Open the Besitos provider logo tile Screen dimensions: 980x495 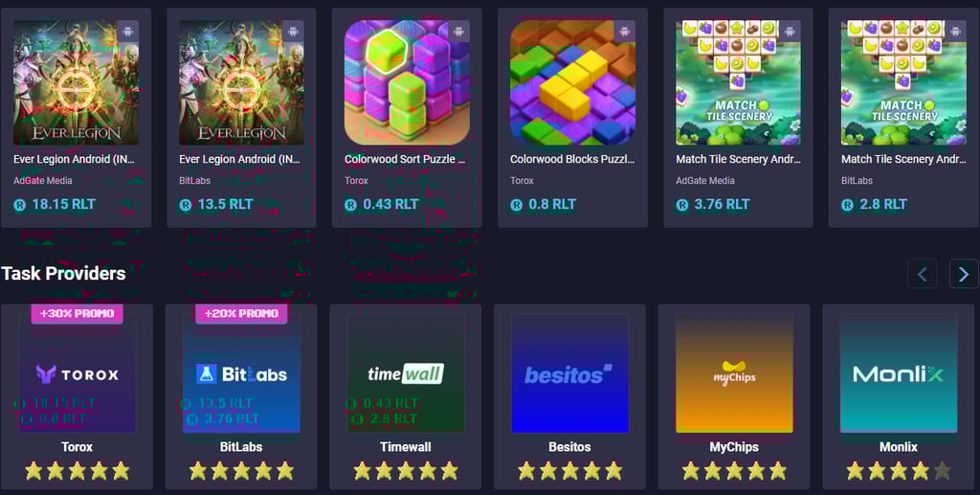570,373
